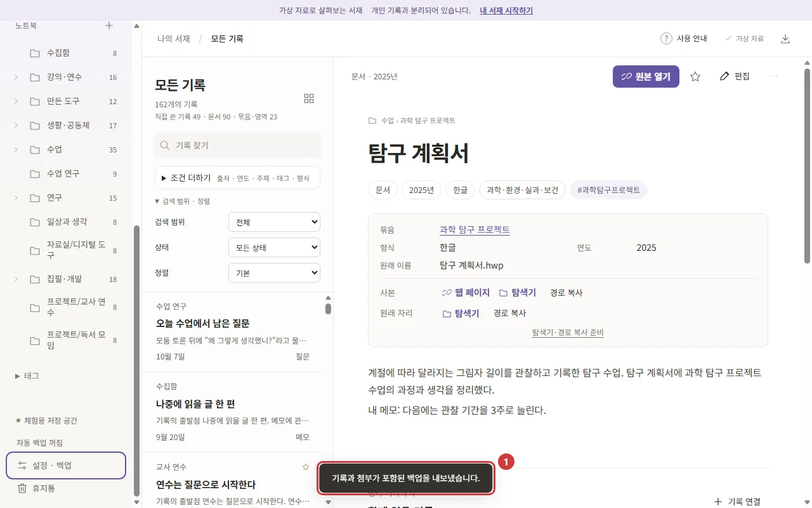Open the 오늘 수업에서 남은 질문 record
The image size is (812, 508).
click(233, 332)
